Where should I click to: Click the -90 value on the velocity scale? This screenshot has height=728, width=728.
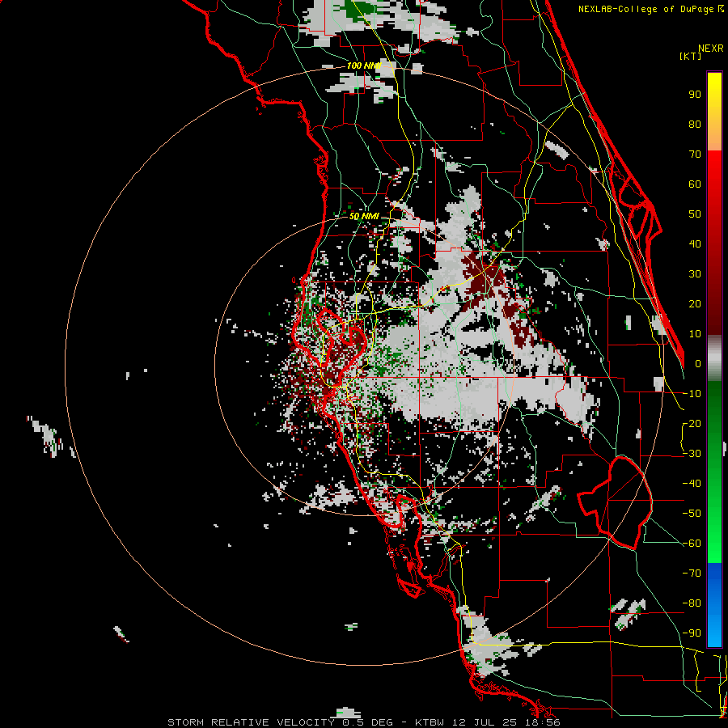(692, 633)
